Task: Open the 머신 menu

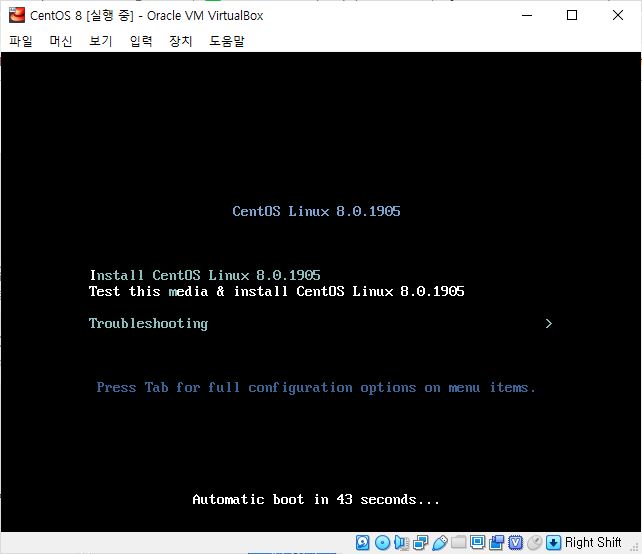Action: 61,41
